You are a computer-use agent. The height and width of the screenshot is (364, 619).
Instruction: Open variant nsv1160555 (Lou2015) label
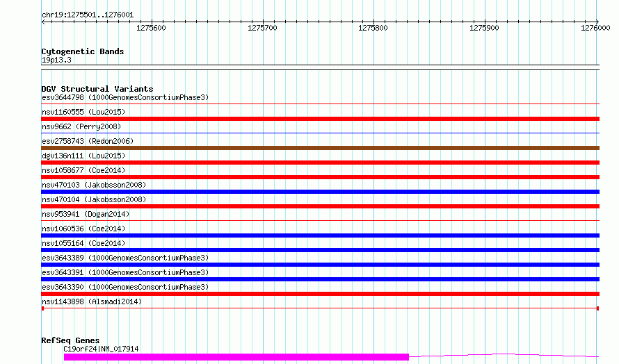point(83,112)
